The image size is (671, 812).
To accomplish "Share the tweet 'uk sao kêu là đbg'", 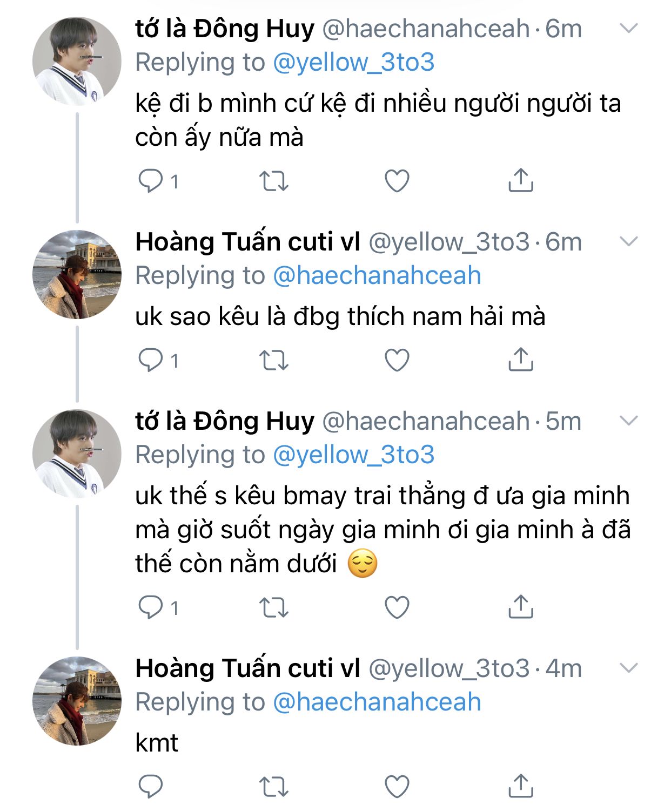I will tap(521, 360).
